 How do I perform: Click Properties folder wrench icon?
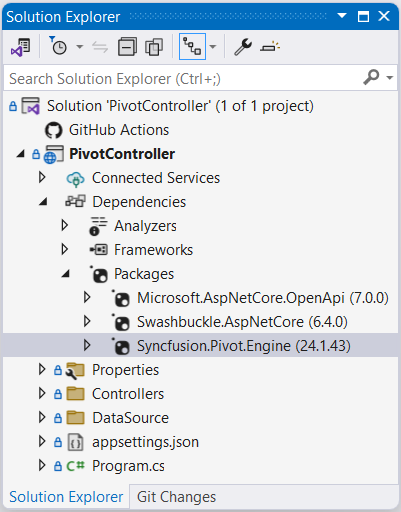(75, 371)
